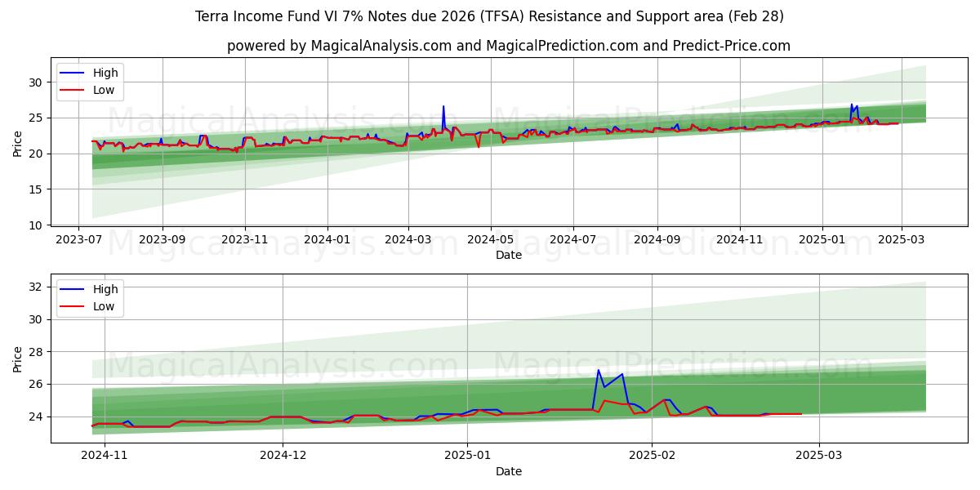Image resolution: width=980 pixels, height=490 pixels.
Task: Click the price spike peak near 2024-04 in top chart
Action: coord(443,106)
